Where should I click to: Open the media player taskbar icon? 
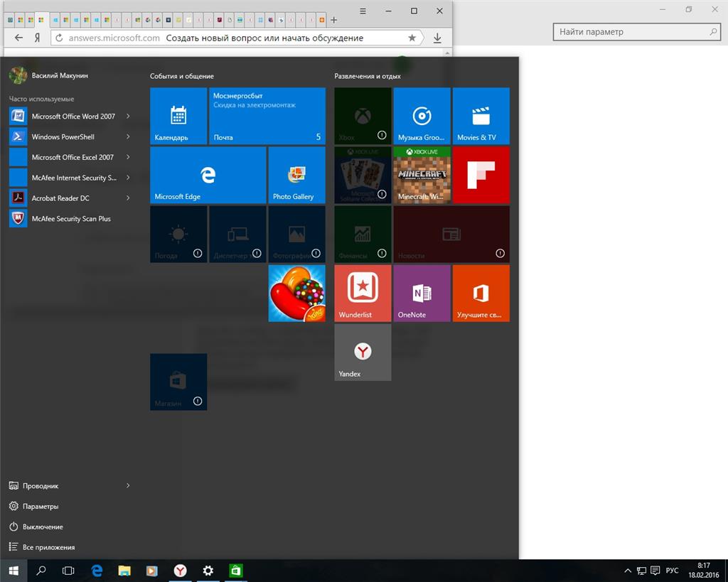point(152,571)
